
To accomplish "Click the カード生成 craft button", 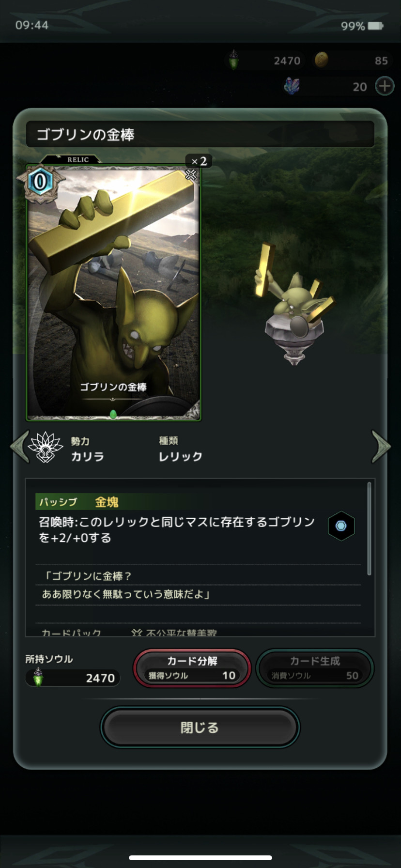I will 315,668.
